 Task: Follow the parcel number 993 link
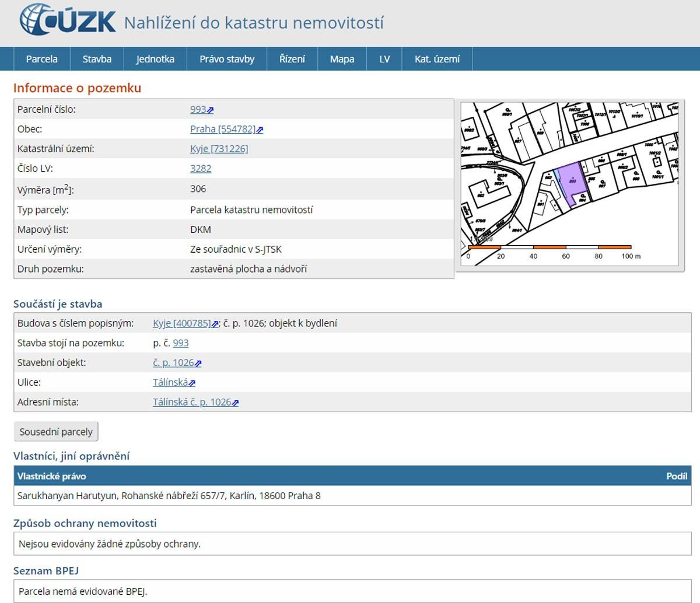[x=198, y=109]
